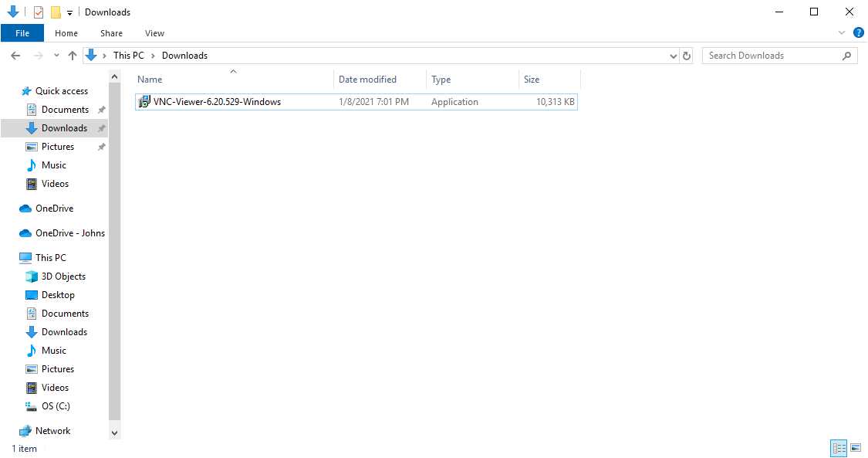868x458 pixels.
Task: Open Customize Quick Access Toolbar dropdown
Action: click(x=69, y=12)
